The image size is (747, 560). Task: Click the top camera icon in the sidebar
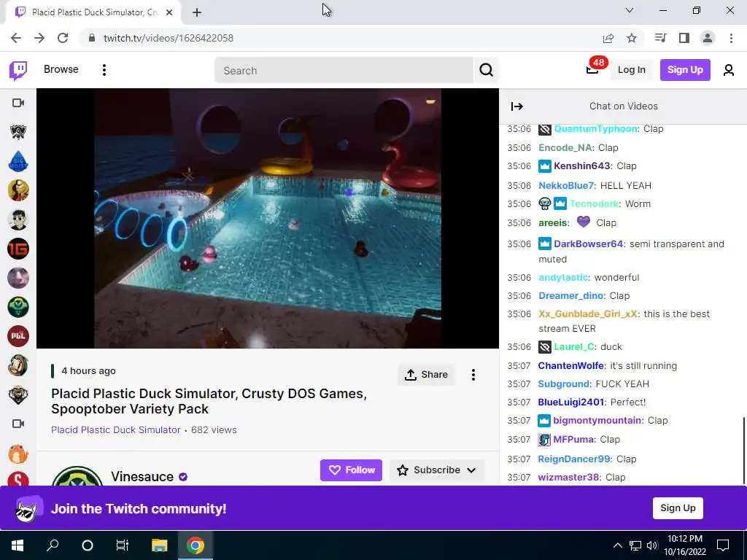point(18,103)
